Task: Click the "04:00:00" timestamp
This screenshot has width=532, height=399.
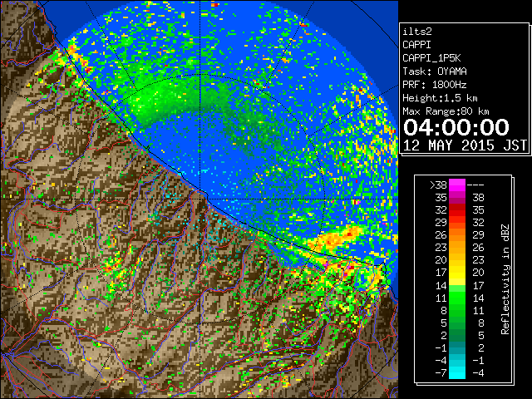Action: (x=456, y=127)
